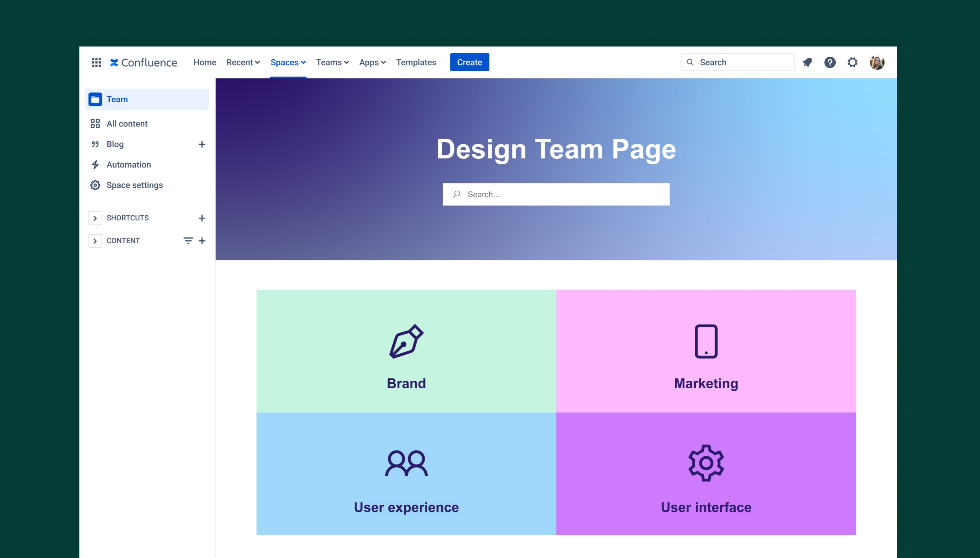The image size is (980, 558).
Task: Open the Recent dropdown menu
Action: tap(243, 62)
